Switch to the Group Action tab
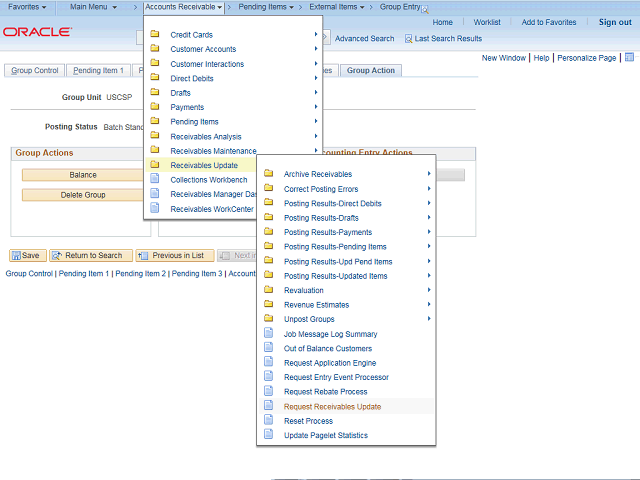Image resolution: width=640 pixels, height=480 pixels. pyautogui.click(x=370, y=71)
